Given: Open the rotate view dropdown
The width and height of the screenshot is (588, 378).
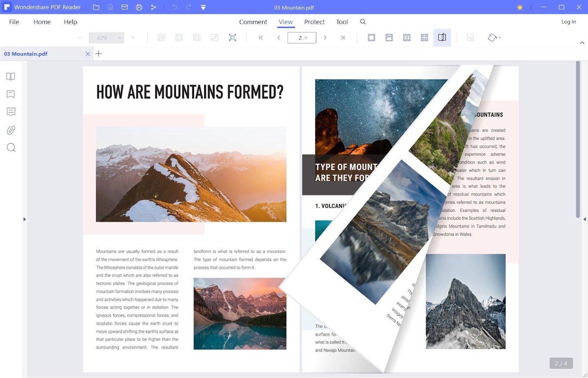Looking at the screenshot, I should (x=494, y=38).
